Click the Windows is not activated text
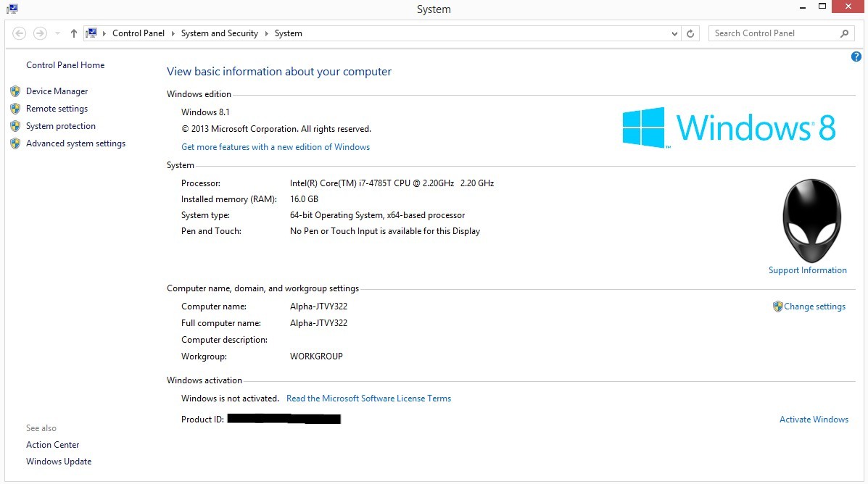The image size is (868, 484). (x=230, y=399)
